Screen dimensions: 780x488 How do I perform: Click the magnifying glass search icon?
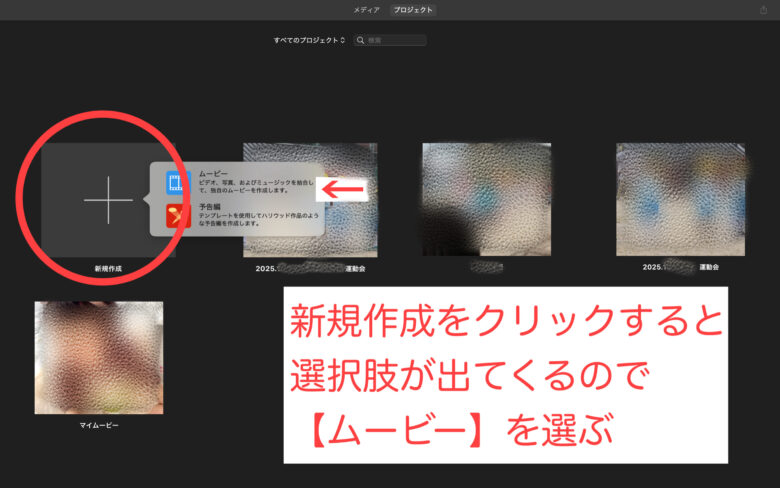(x=360, y=40)
